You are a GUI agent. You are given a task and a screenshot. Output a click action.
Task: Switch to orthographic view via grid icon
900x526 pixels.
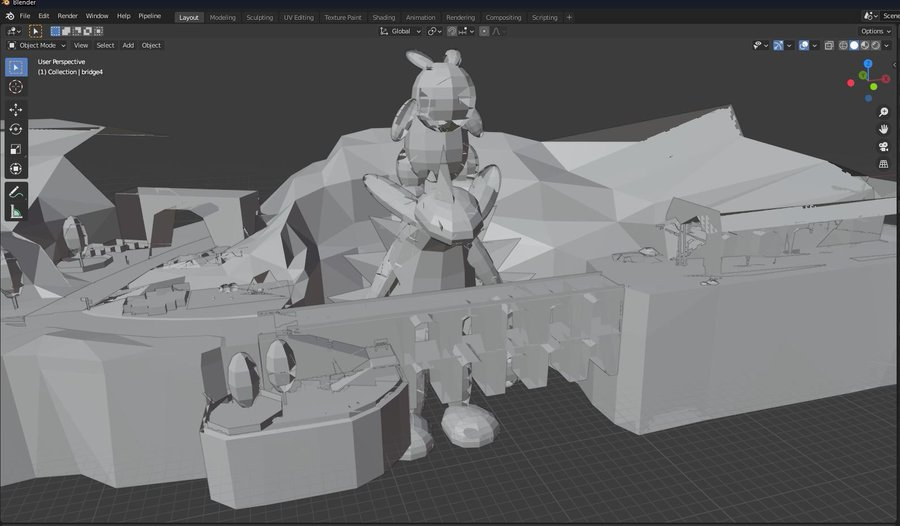point(883,163)
